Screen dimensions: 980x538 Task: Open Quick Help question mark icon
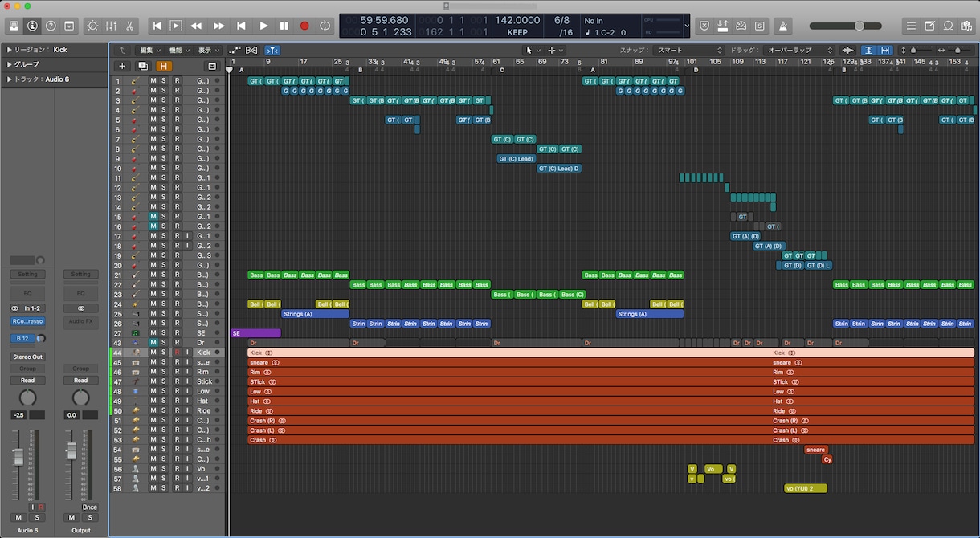[51, 26]
